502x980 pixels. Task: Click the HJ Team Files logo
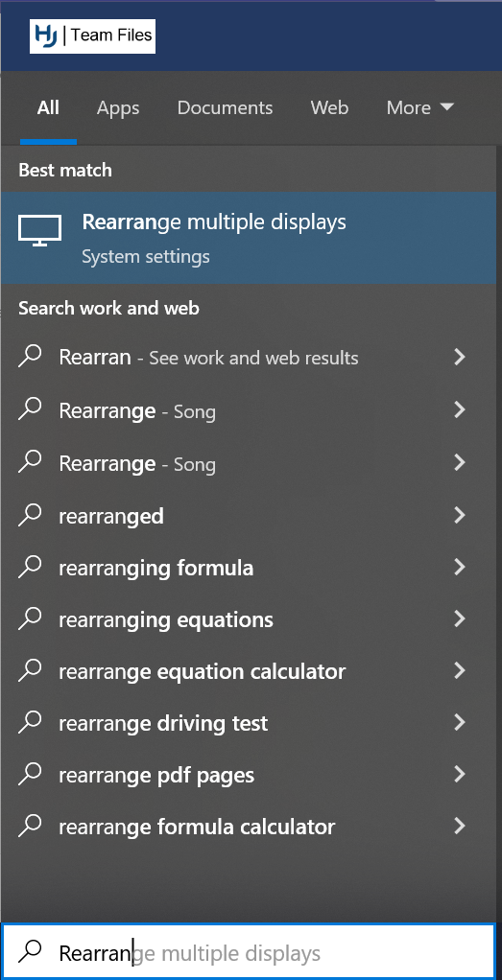[x=93, y=35]
